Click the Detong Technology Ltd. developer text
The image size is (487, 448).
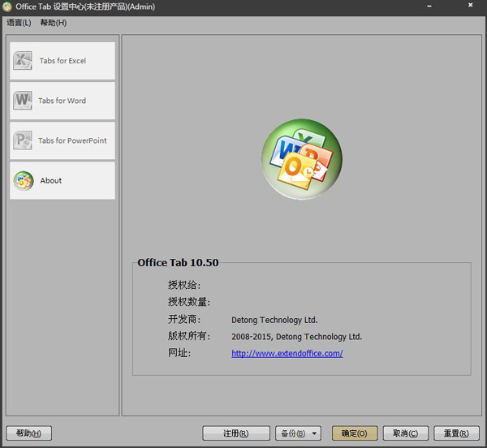coord(274,320)
